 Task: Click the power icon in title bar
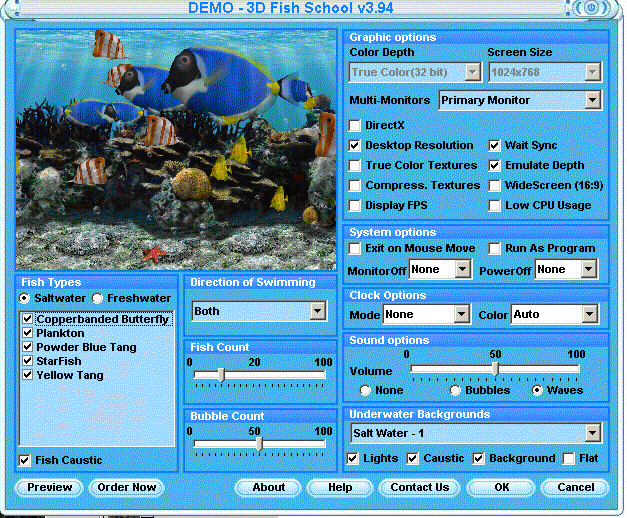point(593,8)
